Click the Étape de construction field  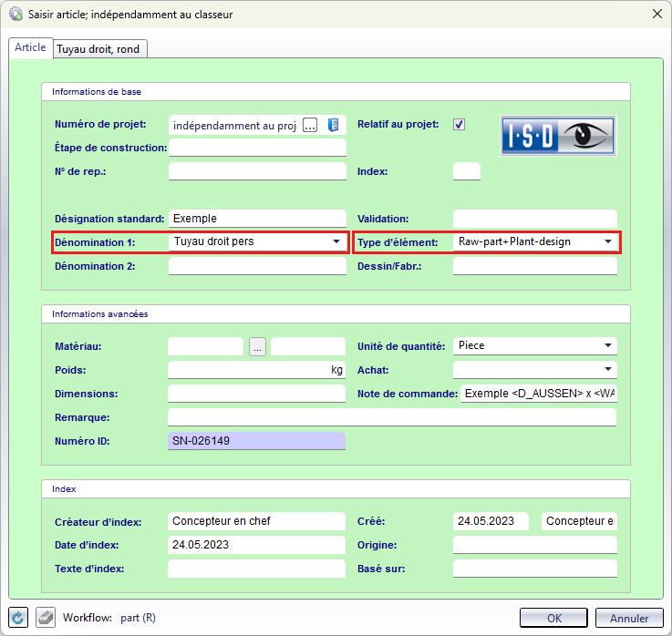click(x=257, y=148)
